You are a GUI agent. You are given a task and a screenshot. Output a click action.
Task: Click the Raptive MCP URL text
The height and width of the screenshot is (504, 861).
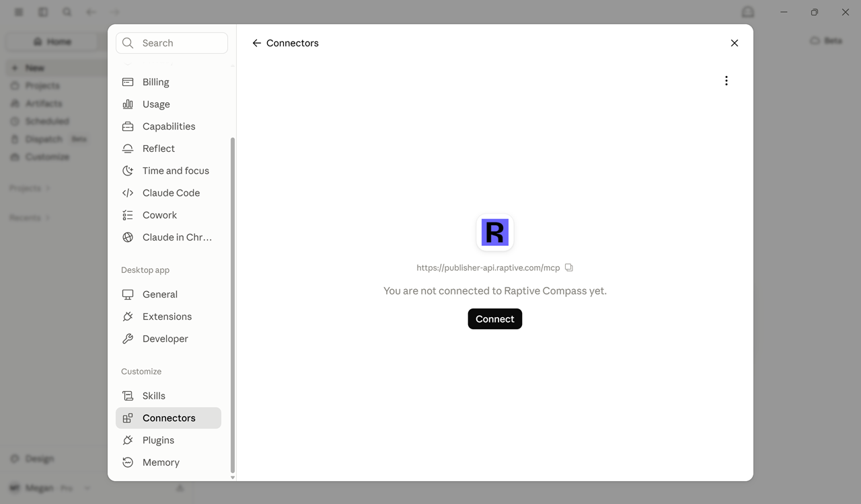pos(488,267)
